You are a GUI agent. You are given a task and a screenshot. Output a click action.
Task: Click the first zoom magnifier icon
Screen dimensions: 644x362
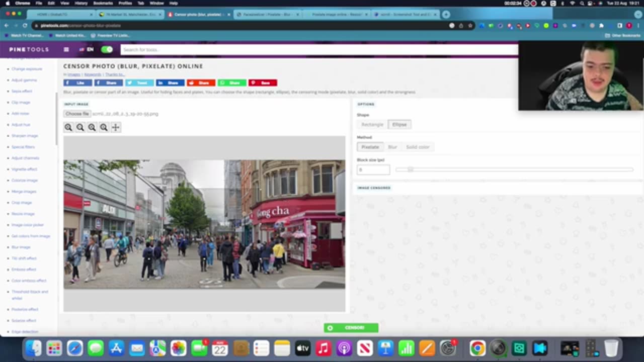pos(68,127)
